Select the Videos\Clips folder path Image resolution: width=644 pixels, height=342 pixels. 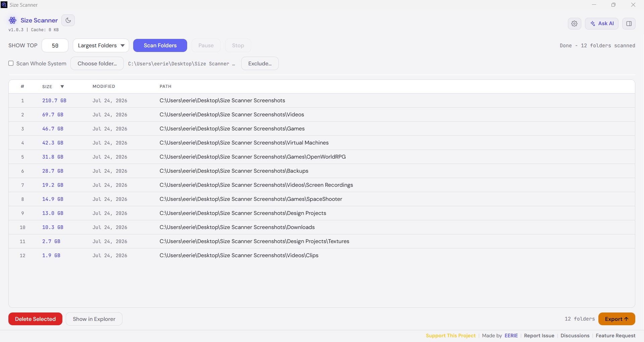tap(239, 255)
